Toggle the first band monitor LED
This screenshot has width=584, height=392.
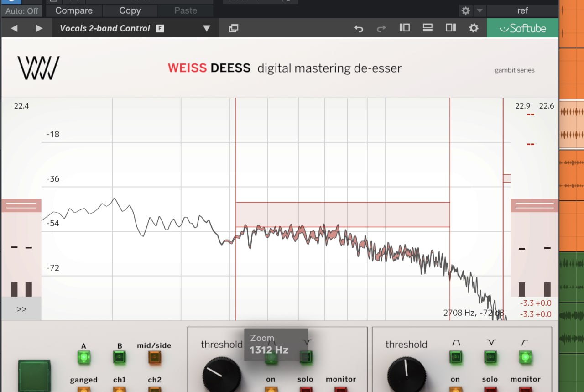coord(340,390)
